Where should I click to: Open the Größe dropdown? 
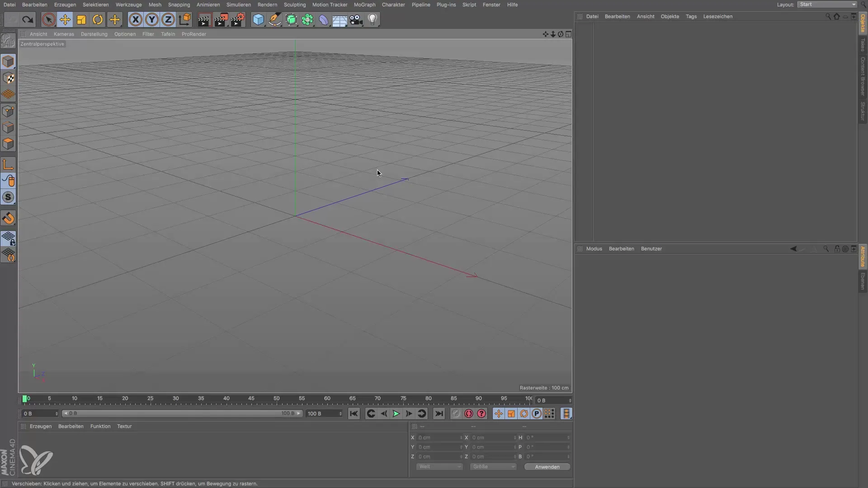click(x=493, y=467)
